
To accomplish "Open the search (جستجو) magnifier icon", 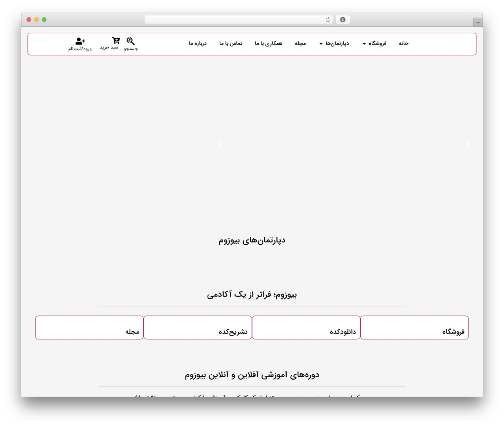I will click(131, 41).
